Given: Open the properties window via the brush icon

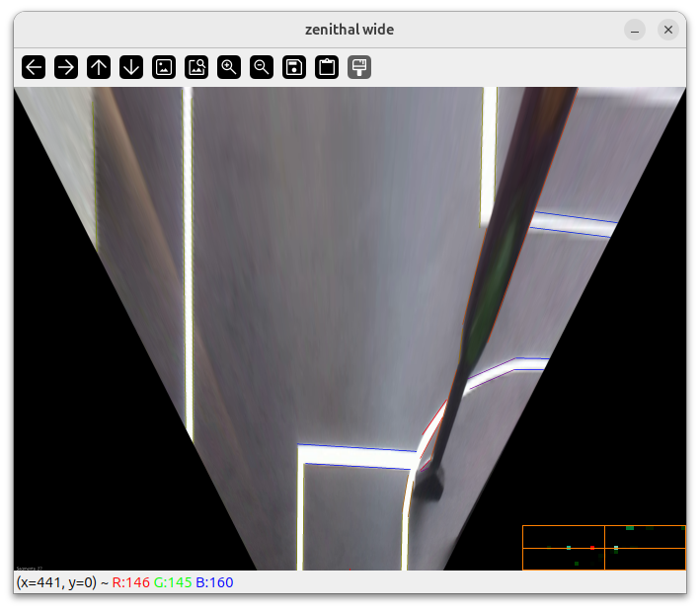Looking at the screenshot, I should click(x=359, y=67).
